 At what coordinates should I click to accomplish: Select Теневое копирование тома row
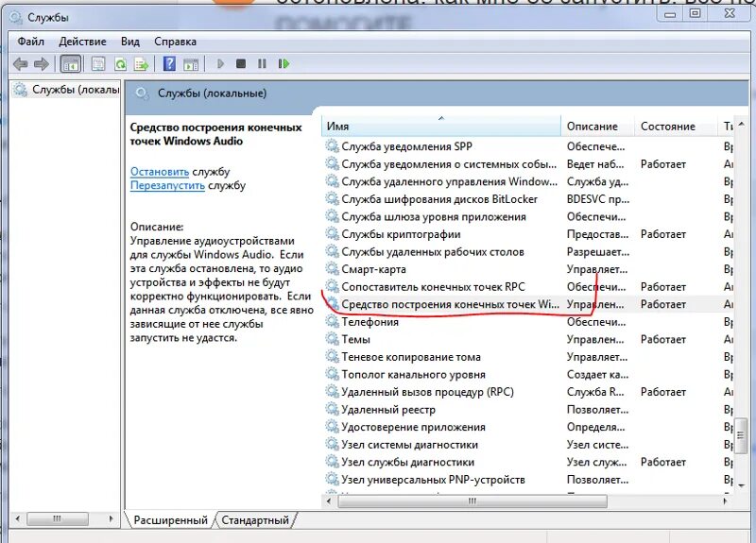tap(527, 357)
